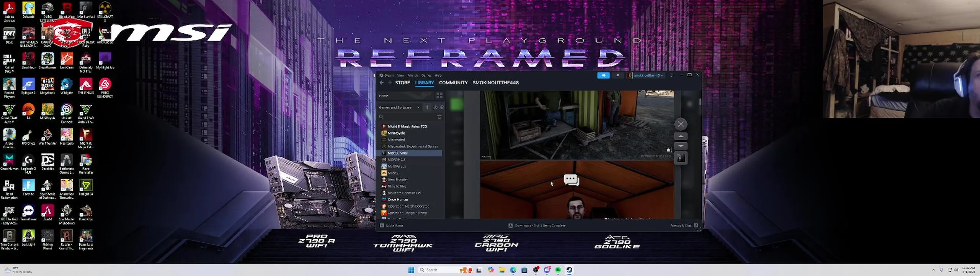Open advanced filter options icon in library search
This screenshot has width=980, height=276.
[x=439, y=117]
